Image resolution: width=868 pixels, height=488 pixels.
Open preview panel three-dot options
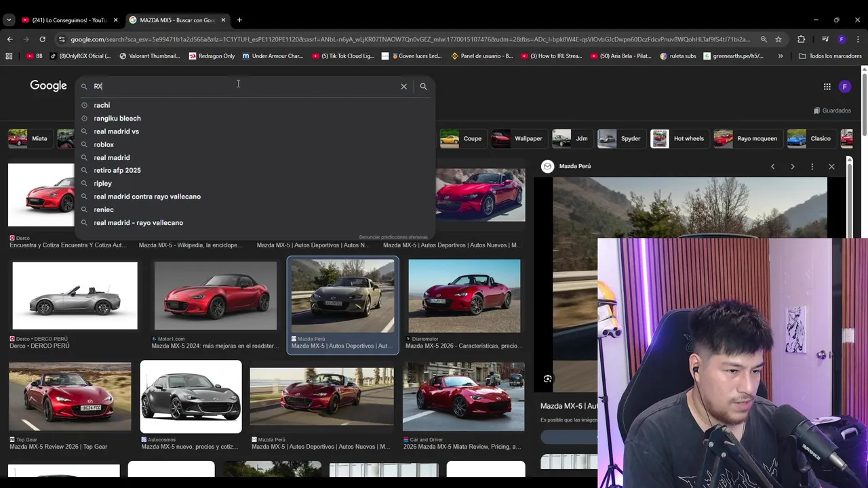812,166
